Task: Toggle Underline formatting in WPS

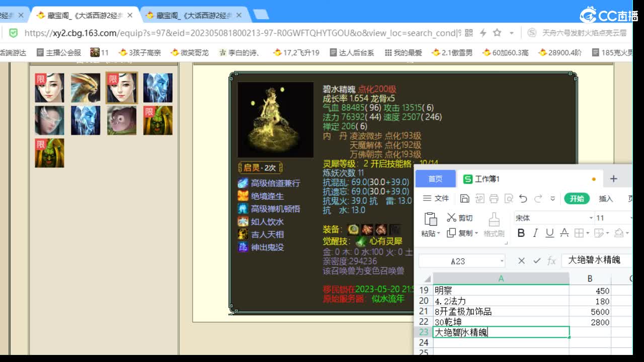Action: click(x=550, y=233)
